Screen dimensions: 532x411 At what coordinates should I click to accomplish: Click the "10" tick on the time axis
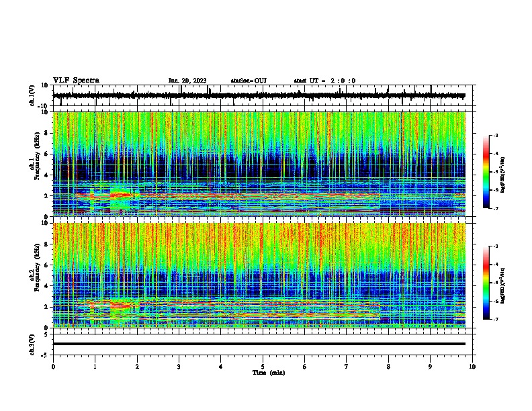point(472,367)
